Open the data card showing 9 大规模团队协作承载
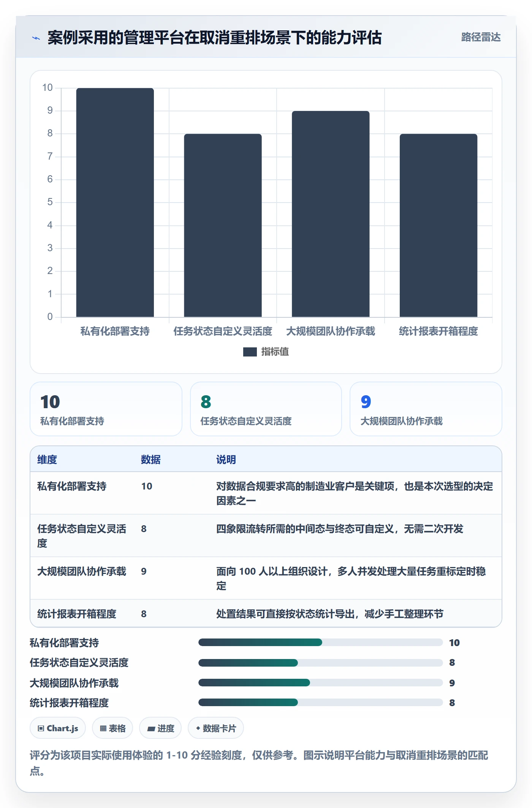The image size is (532, 808). pos(426,409)
